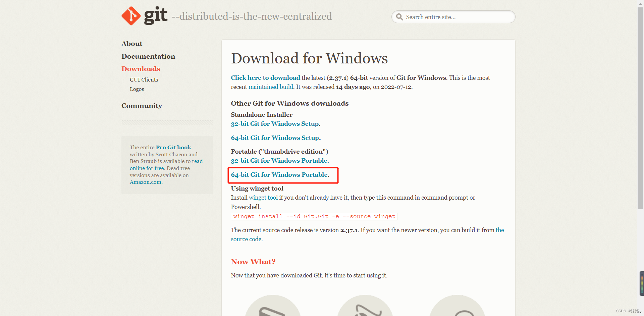Click the first circular icon below Now What
The width and height of the screenshot is (644, 316).
[273, 306]
